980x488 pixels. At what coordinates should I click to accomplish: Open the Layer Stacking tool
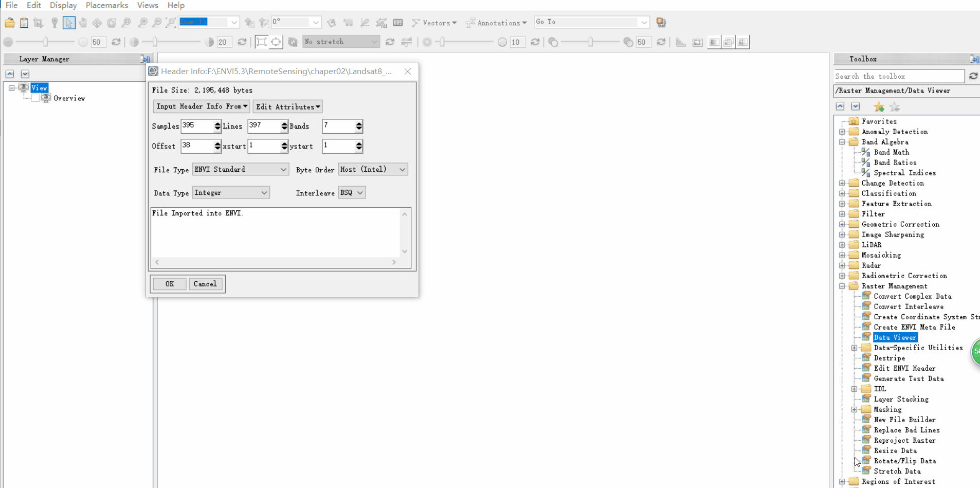[901, 399]
